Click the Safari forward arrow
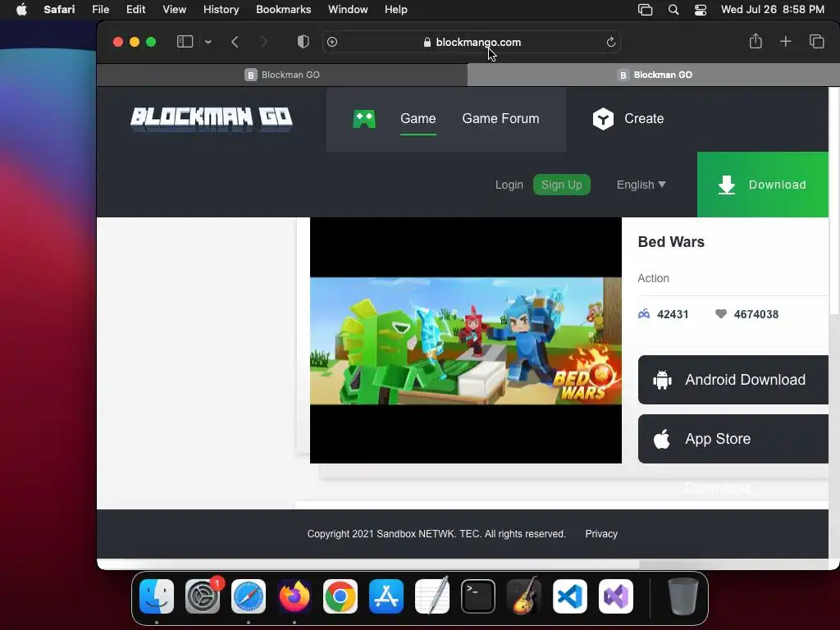Screen dimensions: 840x630 point(263,42)
